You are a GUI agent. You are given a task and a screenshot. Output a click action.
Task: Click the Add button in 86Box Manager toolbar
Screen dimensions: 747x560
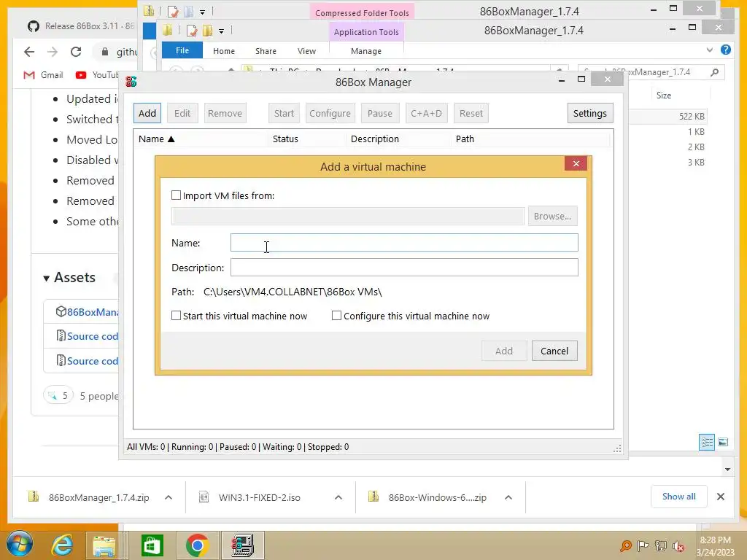(147, 113)
